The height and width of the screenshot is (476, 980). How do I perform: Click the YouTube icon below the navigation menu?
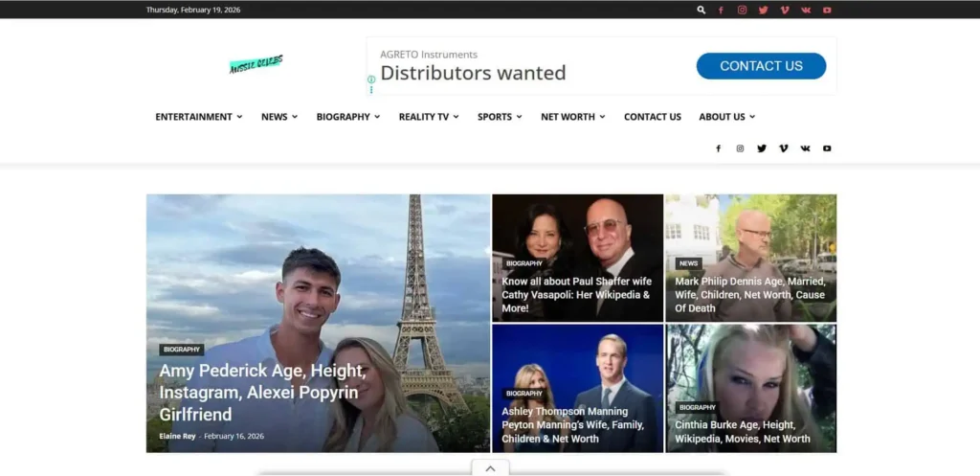pos(827,148)
